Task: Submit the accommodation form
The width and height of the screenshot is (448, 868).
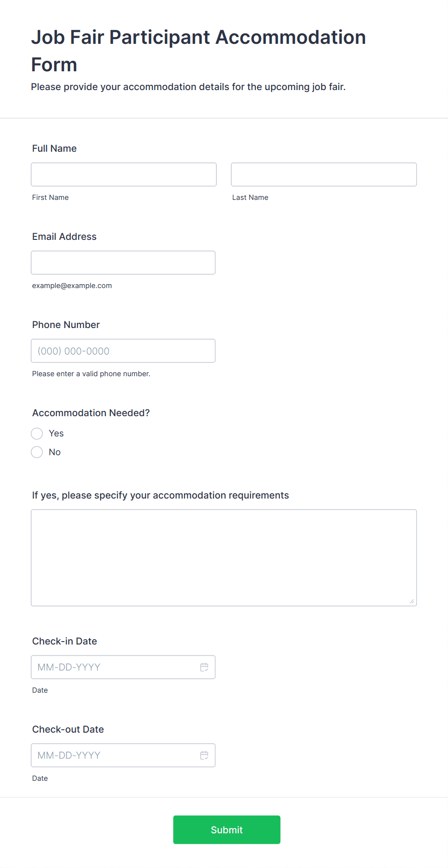Action: tap(227, 829)
